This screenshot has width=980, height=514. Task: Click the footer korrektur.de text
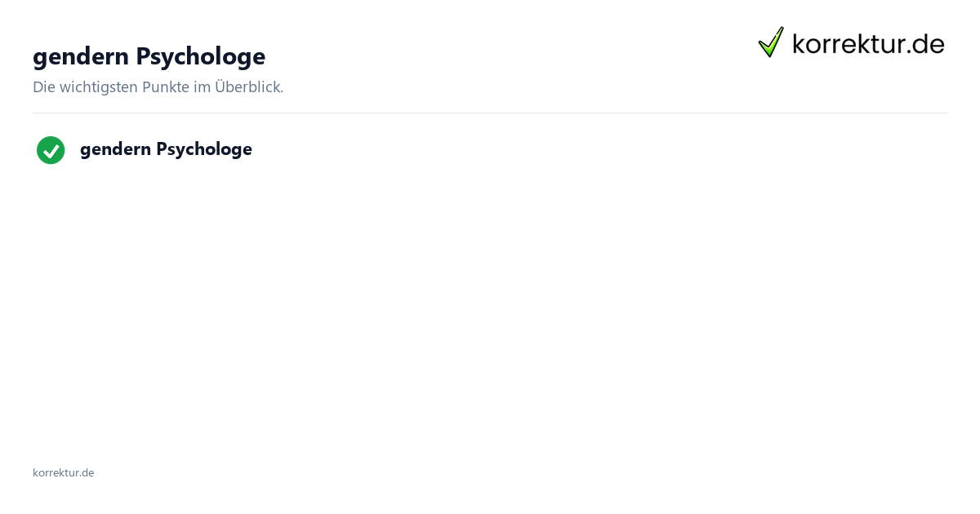coord(63,472)
